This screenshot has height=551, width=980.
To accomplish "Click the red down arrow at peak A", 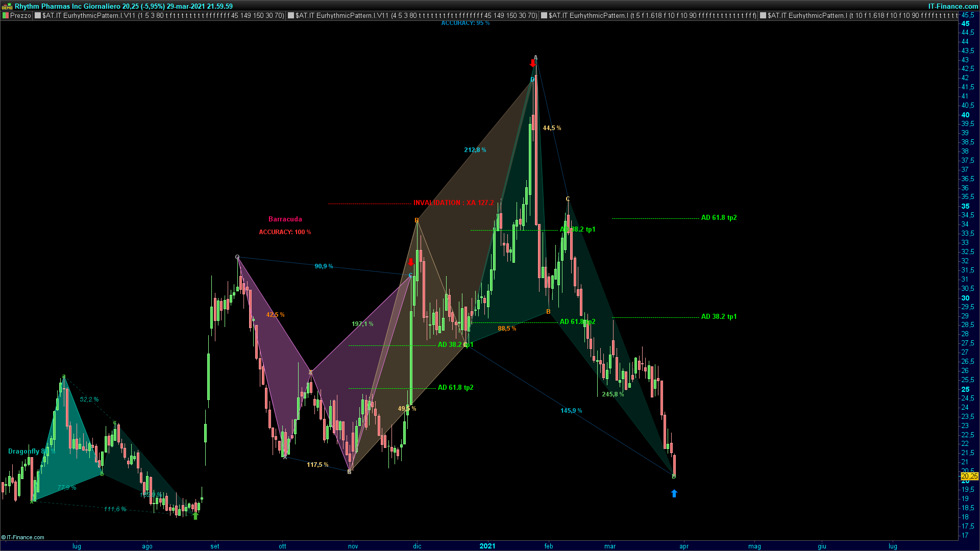I will pos(533,63).
